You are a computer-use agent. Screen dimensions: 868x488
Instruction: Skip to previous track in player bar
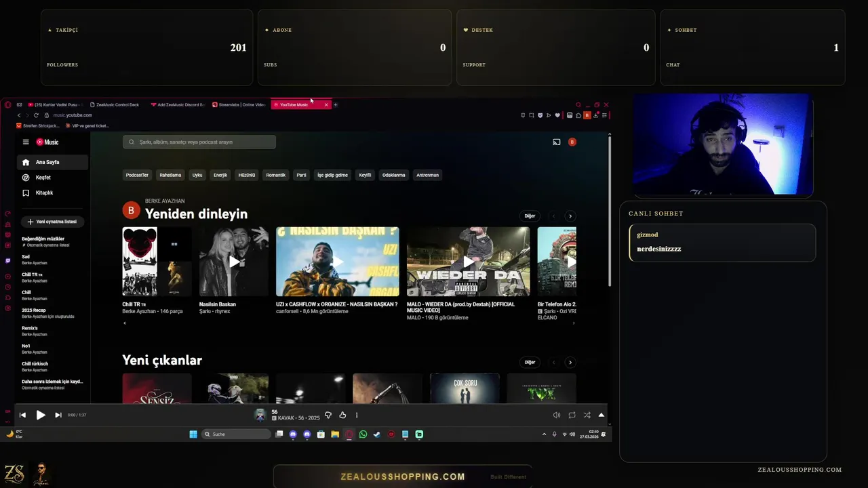pyautogui.click(x=22, y=415)
